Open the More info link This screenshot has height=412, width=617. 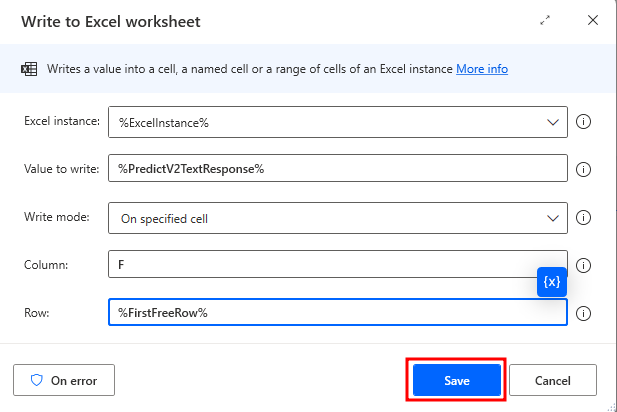click(482, 69)
